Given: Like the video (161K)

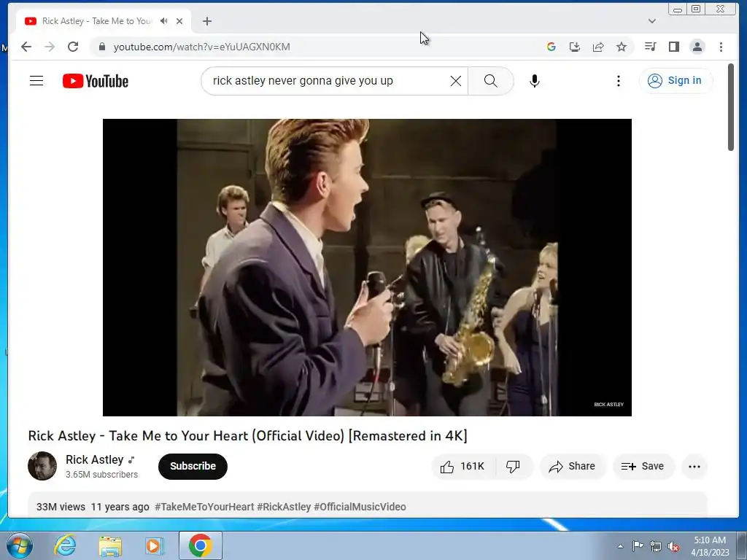Looking at the screenshot, I should click(x=463, y=466).
